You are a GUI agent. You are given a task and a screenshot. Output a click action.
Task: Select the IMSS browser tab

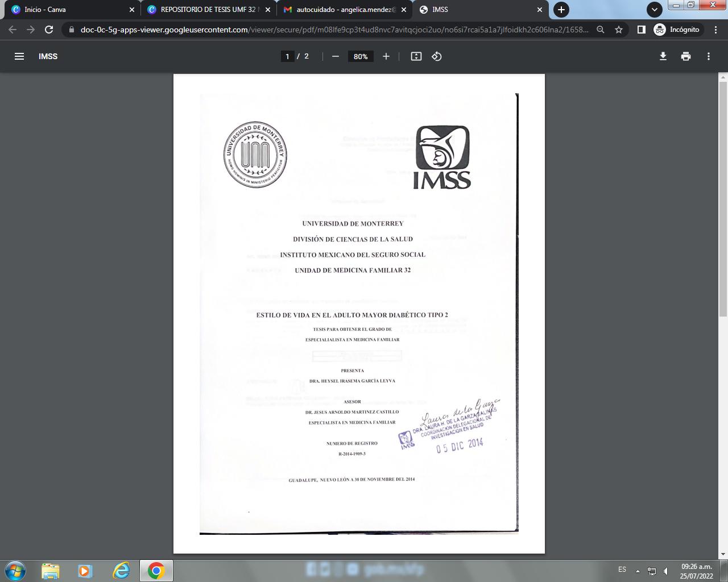pyautogui.click(x=481, y=10)
